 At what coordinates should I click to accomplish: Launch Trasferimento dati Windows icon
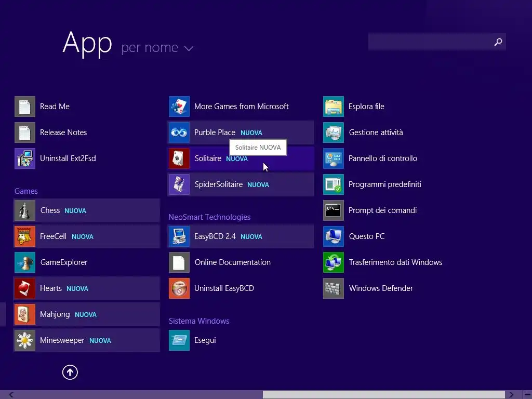[334, 262]
